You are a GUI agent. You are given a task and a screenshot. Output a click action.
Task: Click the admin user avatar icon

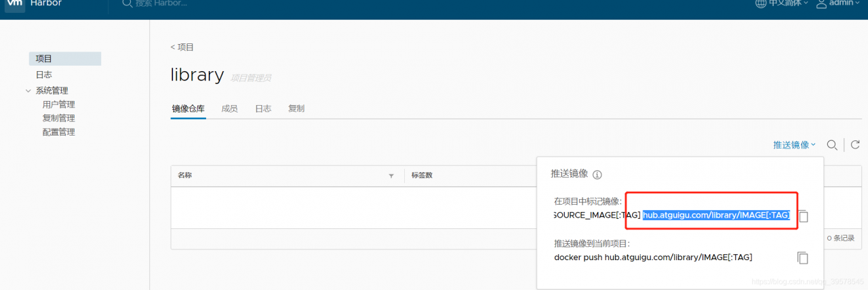821,3
